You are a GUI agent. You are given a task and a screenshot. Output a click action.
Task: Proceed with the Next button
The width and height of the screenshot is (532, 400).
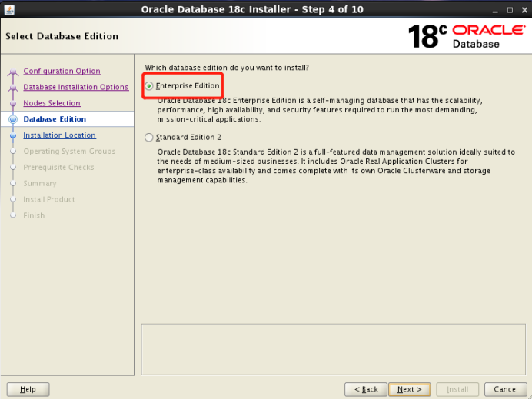pos(410,389)
